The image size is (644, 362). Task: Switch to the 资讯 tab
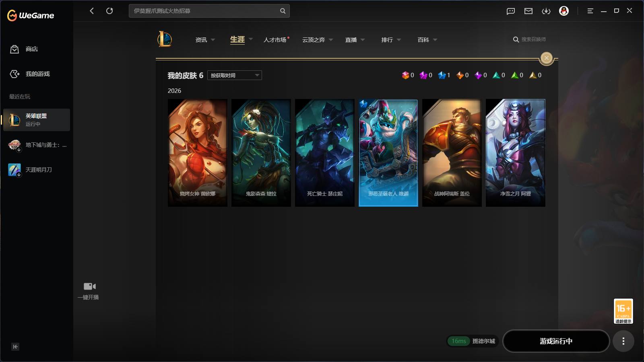201,40
